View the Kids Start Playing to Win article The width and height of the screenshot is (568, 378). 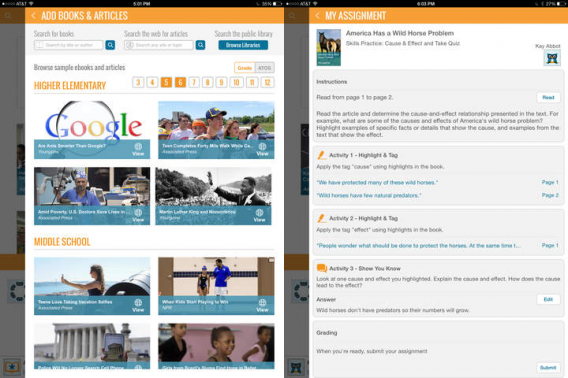[x=262, y=305]
